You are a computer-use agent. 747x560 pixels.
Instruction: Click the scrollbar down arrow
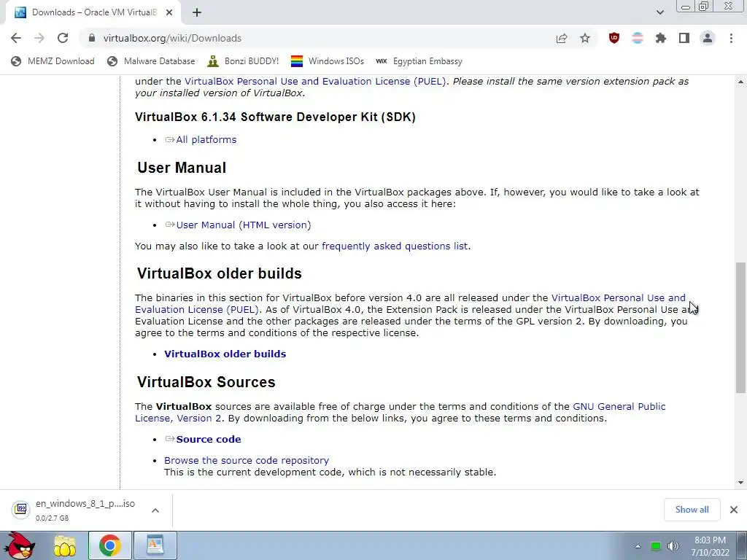point(740,483)
